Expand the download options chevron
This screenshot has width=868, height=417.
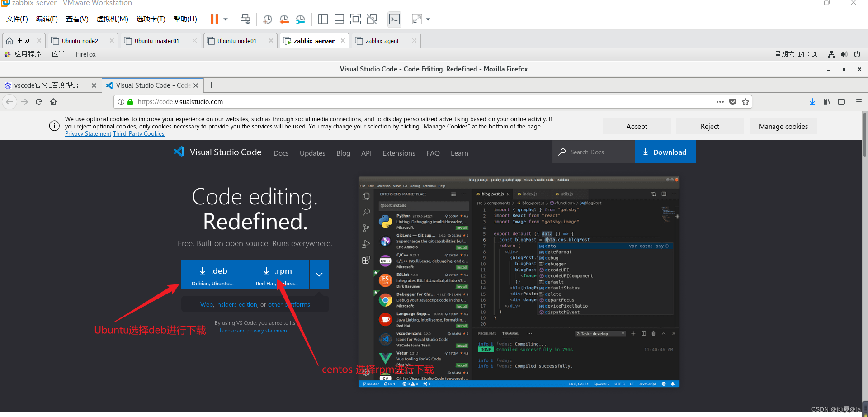coord(319,275)
